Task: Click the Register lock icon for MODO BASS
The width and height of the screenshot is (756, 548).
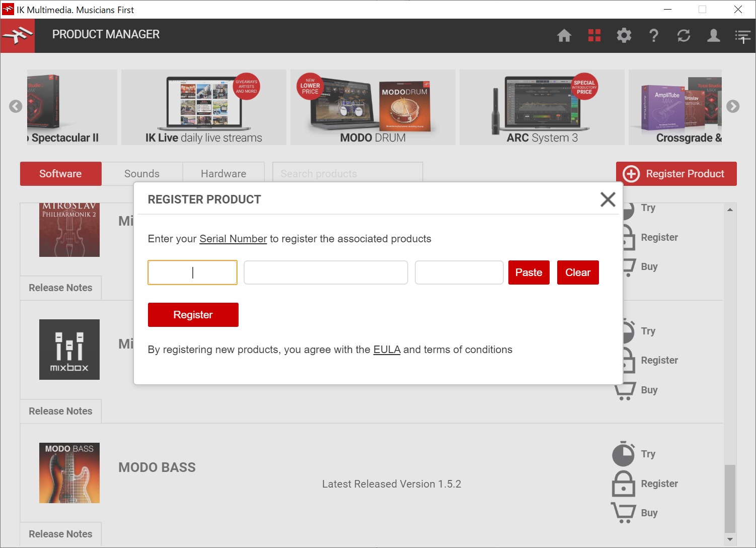Action: 623,484
